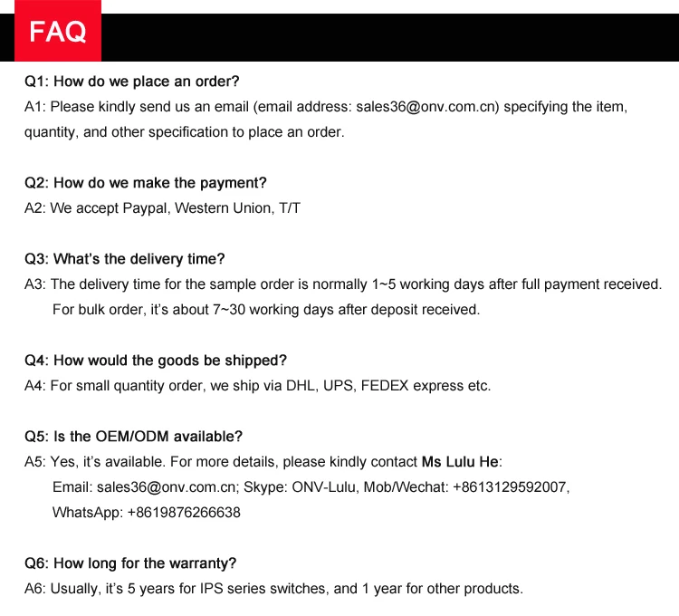
Task: Click the line starting 'quantity, and other specification'
Action: 185,132
